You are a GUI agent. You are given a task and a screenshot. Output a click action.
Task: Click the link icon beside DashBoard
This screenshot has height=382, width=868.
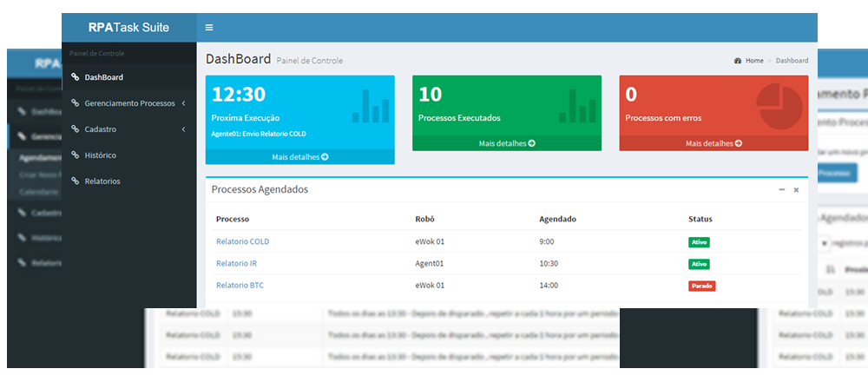point(76,77)
